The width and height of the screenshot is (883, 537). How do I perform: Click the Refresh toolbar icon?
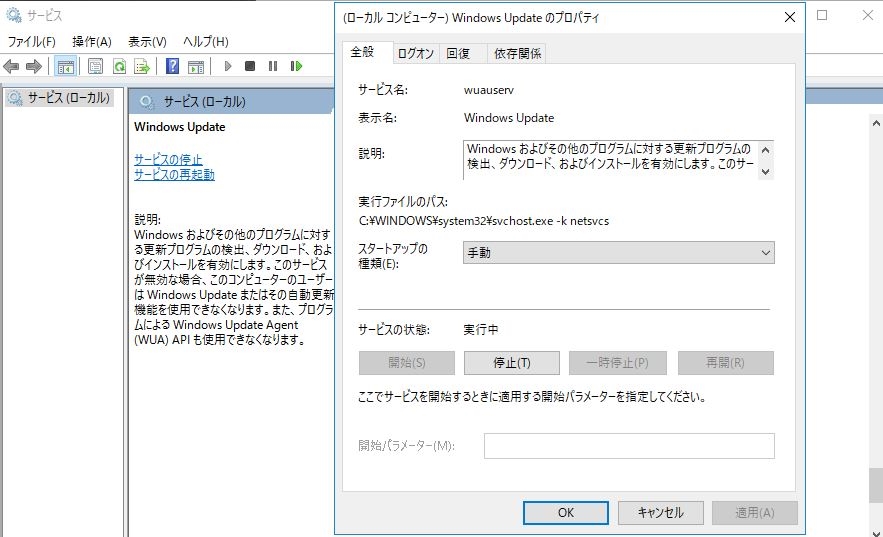119,66
